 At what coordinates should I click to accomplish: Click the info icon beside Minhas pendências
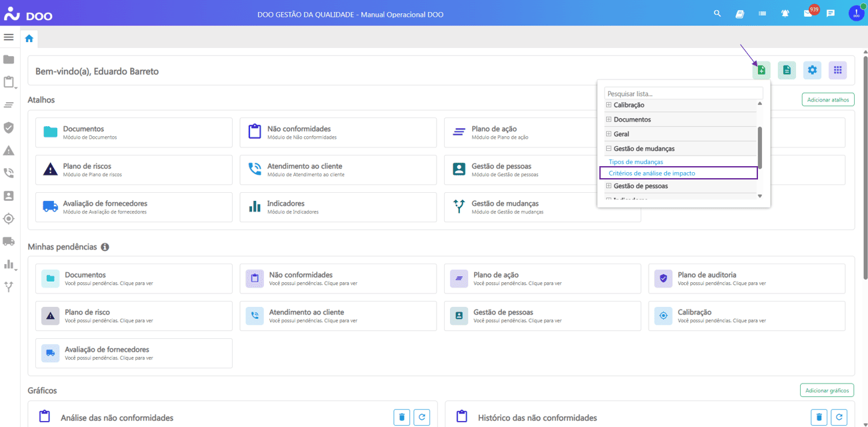pyautogui.click(x=105, y=247)
